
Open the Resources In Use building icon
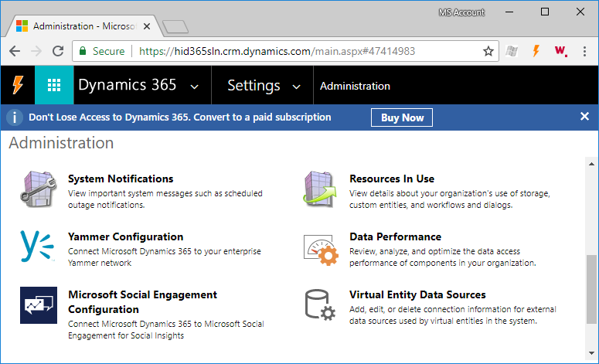tap(320, 189)
